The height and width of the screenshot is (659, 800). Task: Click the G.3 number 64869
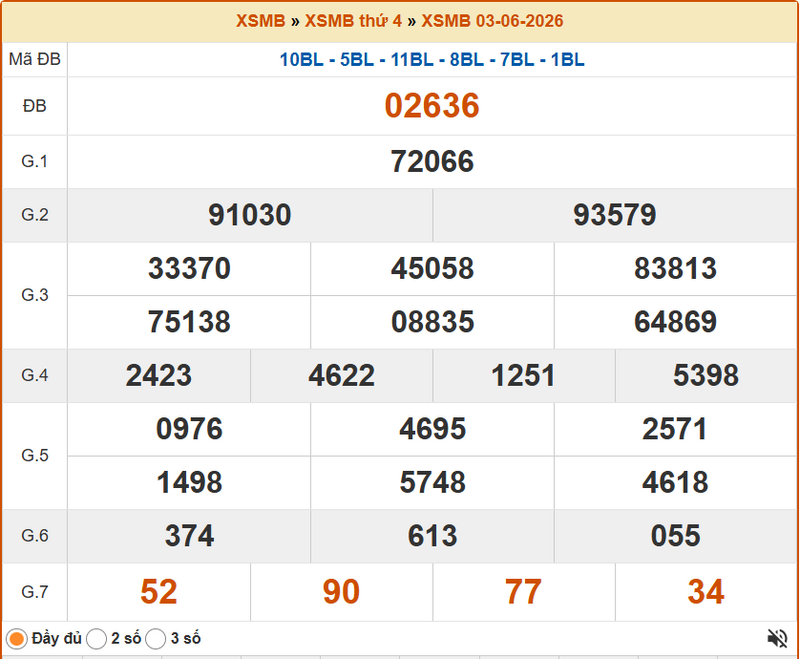click(675, 322)
